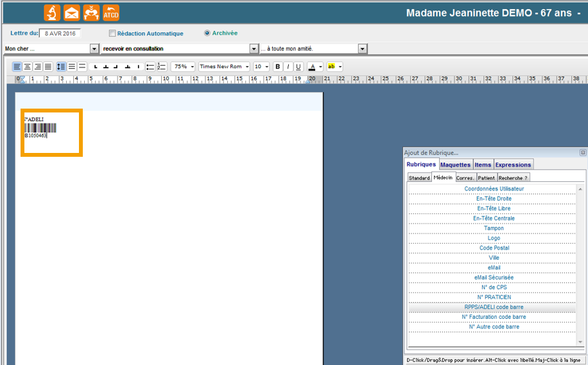Open the Patient sub-tab
The width and height of the screenshot is (588, 365).
486,177
